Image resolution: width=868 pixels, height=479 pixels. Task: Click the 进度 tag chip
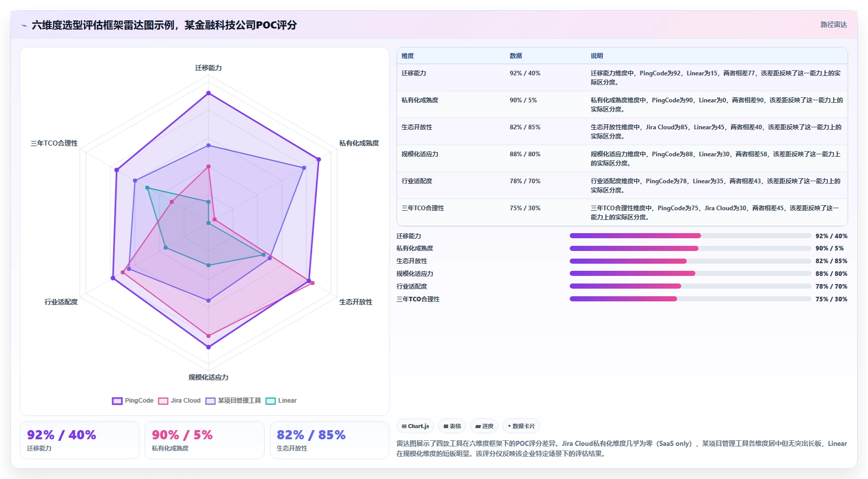pyautogui.click(x=484, y=426)
